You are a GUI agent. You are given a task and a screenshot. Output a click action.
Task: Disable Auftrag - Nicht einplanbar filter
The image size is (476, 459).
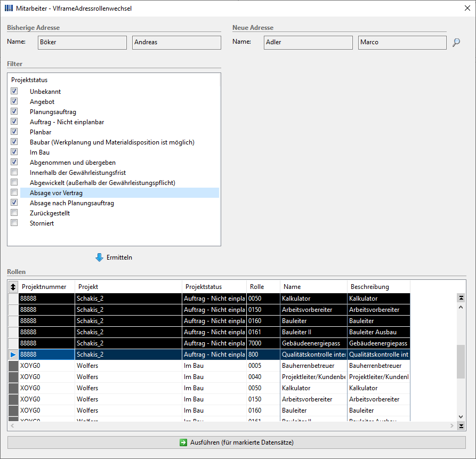(x=14, y=122)
